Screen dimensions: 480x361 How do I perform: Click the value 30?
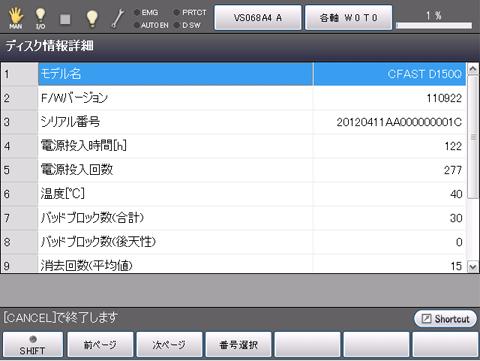pos(456,218)
